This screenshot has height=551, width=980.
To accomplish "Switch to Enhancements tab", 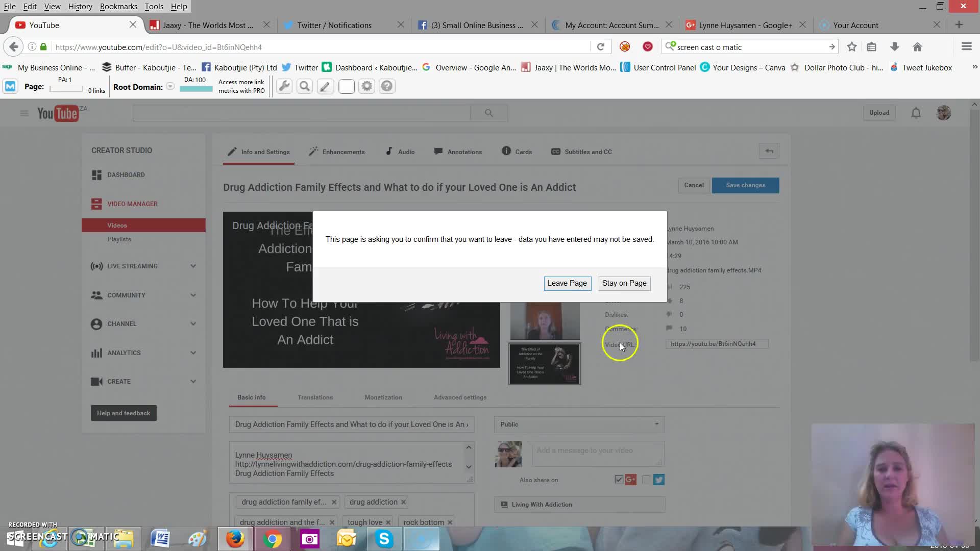I will coord(337,152).
